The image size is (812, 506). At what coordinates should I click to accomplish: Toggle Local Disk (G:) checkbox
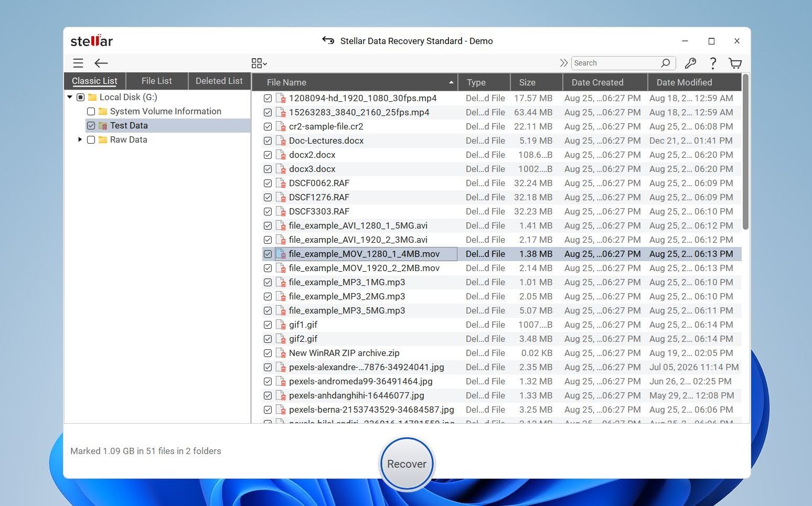(x=80, y=97)
